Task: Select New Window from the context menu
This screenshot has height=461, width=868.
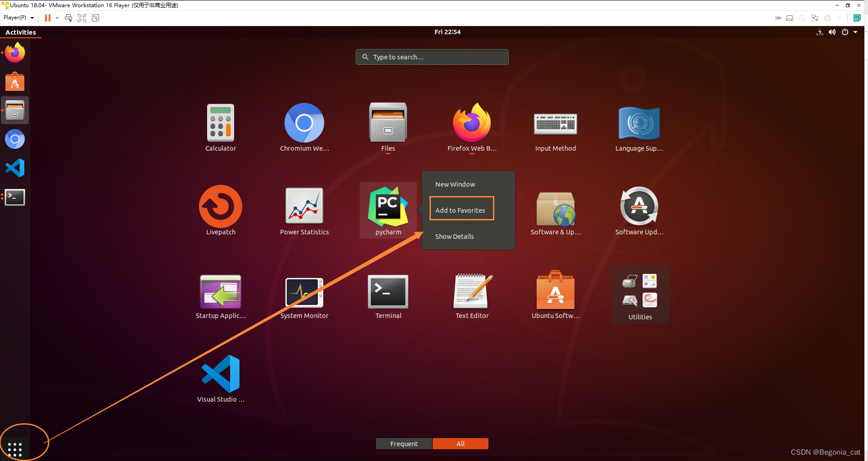Action: [455, 184]
